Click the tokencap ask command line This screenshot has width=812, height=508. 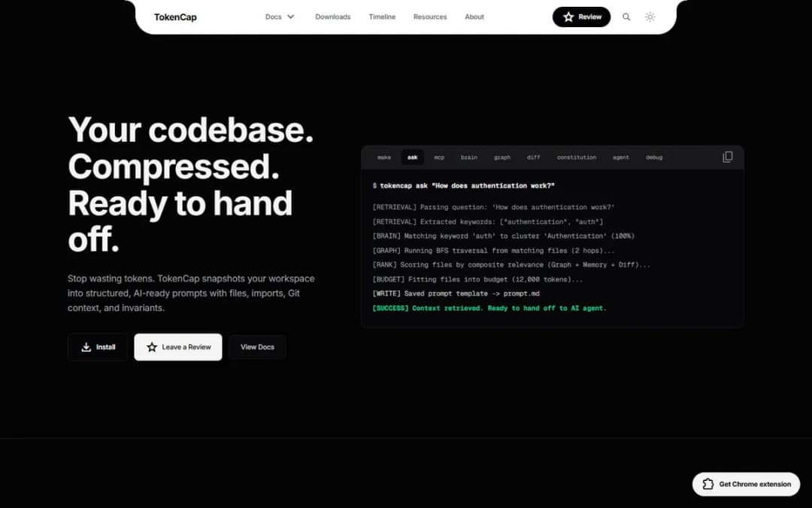click(x=463, y=186)
